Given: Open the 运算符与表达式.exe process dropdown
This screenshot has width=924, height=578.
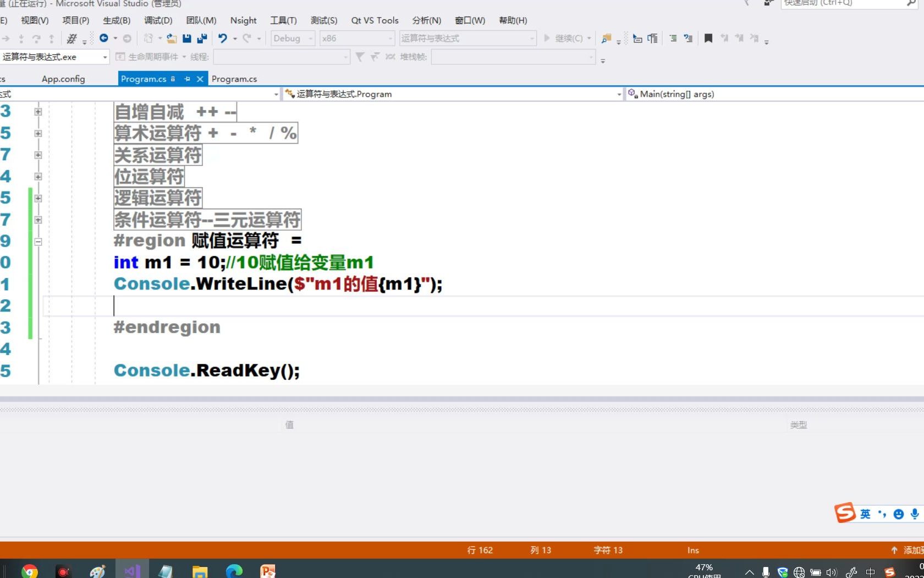Looking at the screenshot, I should tap(54, 57).
